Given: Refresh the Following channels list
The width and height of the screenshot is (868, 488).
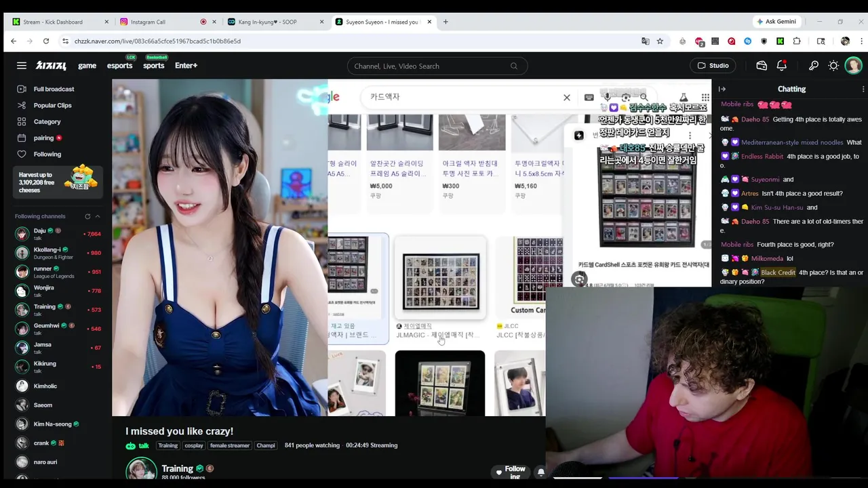Looking at the screenshot, I should click(87, 216).
